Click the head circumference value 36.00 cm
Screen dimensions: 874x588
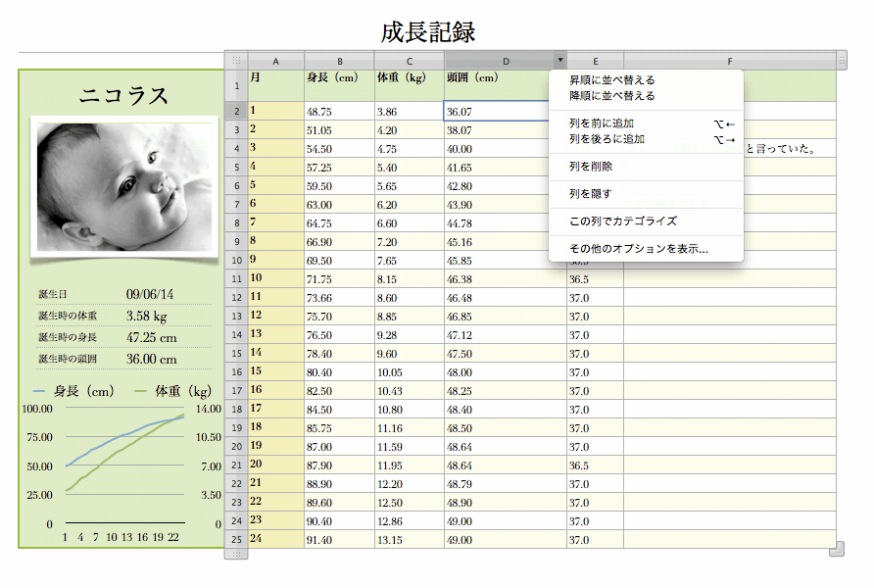point(151,359)
